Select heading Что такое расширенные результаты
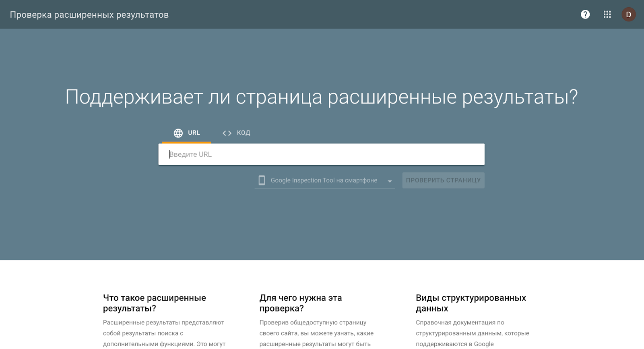Screen dimensions: 644x349 155,303
